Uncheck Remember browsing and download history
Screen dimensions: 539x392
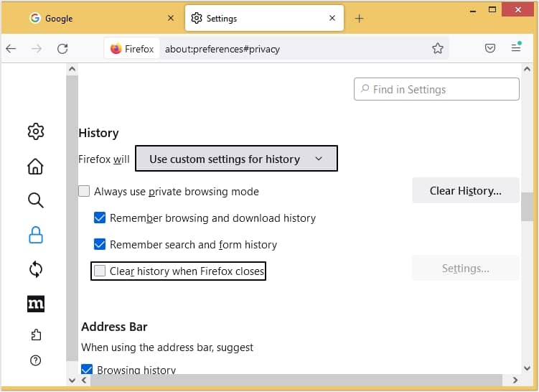click(100, 218)
